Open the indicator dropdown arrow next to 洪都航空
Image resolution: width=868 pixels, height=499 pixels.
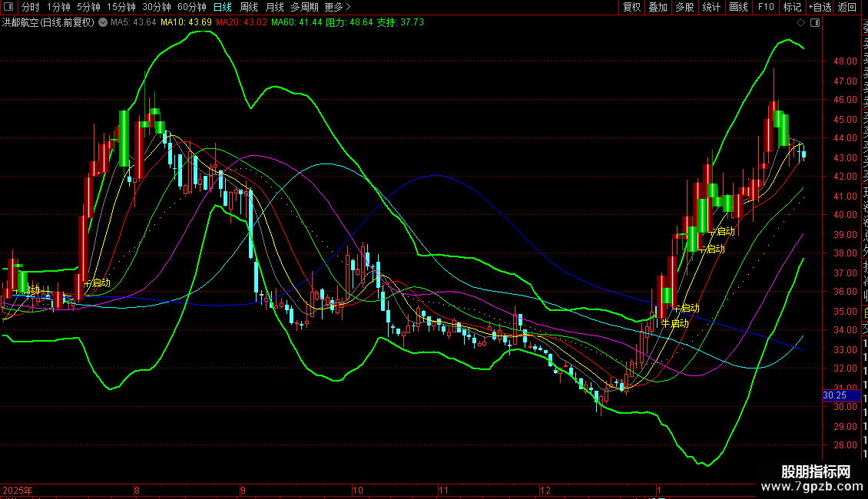pos(102,22)
